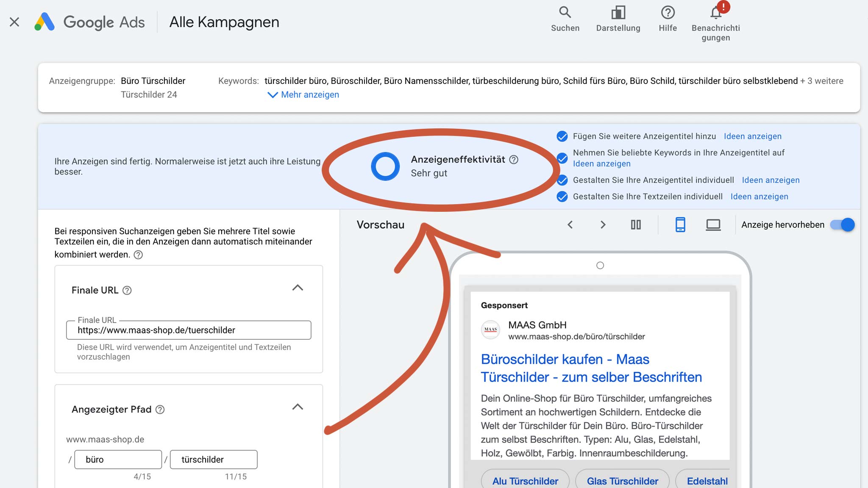The image size is (868, 488).
Task: Click the ad URL www.maas-shop.de/büro/türschilder in preview
Action: point(576,337)
